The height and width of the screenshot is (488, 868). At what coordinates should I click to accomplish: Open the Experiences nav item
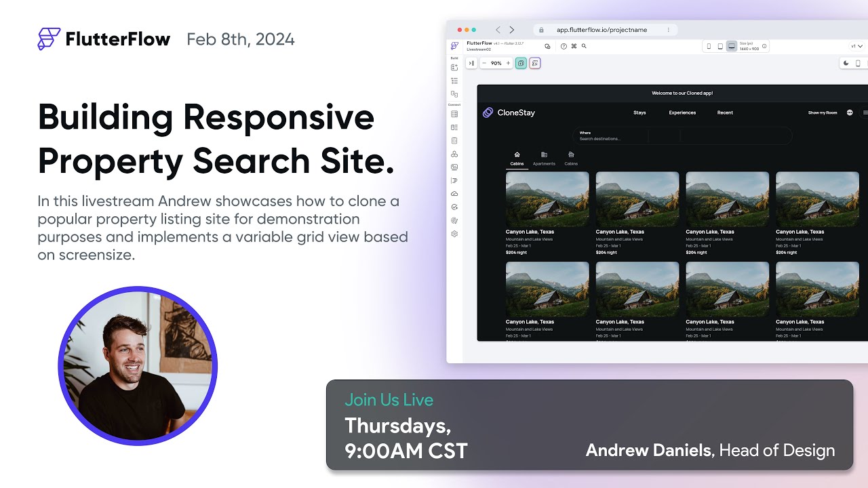[682, 113]
